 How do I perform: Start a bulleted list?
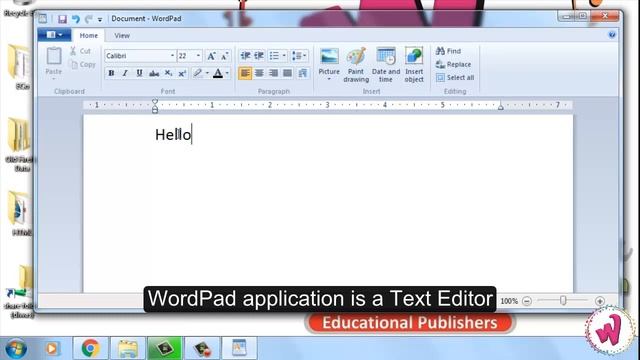(x=275, y=56)
